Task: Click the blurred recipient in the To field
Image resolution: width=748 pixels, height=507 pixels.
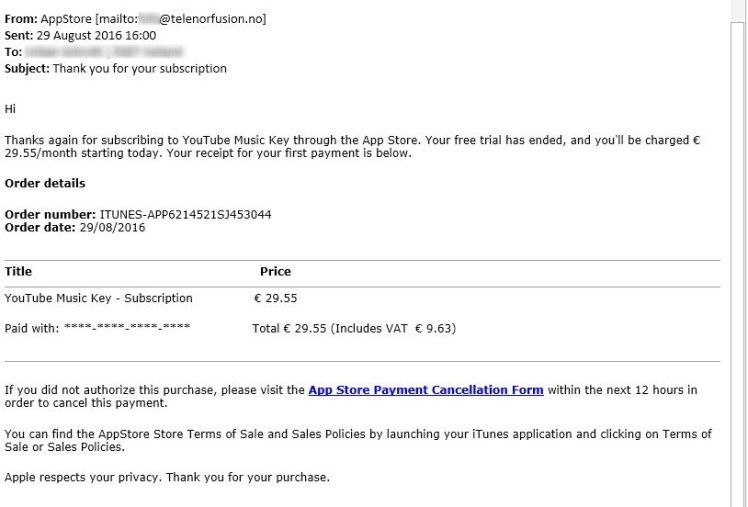Action: point(104,52)
